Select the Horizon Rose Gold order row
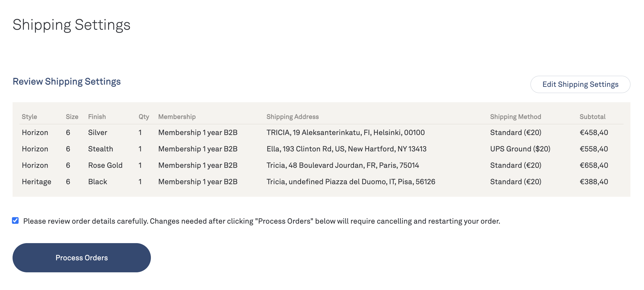 [321, 165]
